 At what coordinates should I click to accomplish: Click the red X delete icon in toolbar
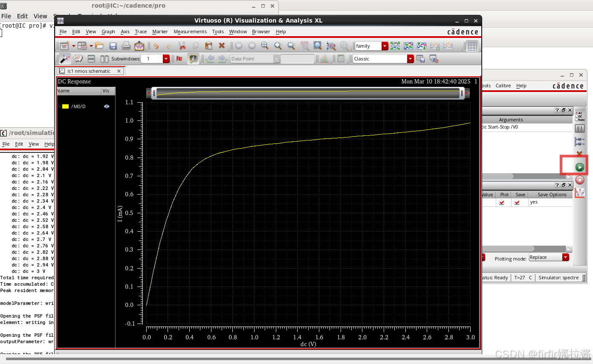tap(222, 46)
